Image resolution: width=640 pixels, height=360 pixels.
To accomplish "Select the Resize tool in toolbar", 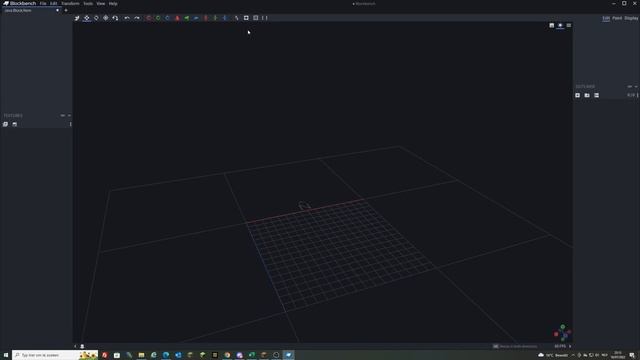I will click(87, 18).
